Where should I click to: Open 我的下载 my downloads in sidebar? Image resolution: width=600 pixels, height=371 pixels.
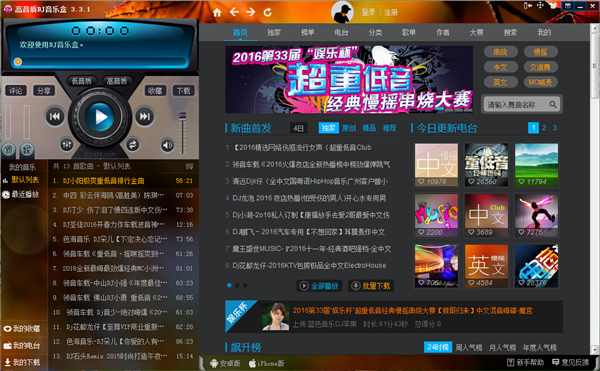[x=26, y=362]
